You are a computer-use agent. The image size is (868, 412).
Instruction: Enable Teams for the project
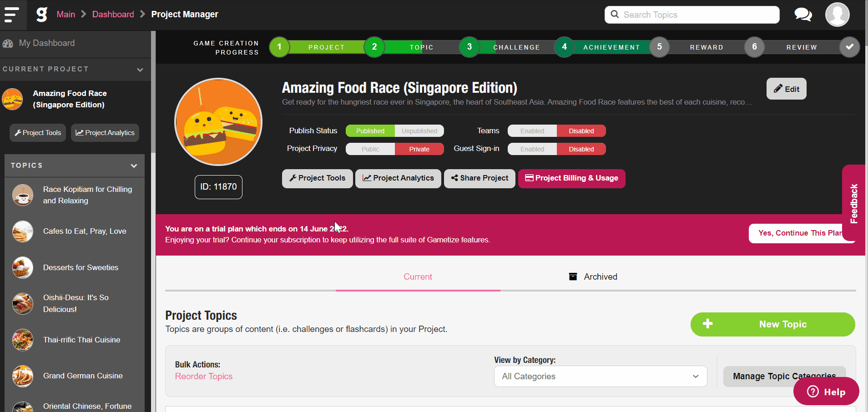[x=532, y=131]
